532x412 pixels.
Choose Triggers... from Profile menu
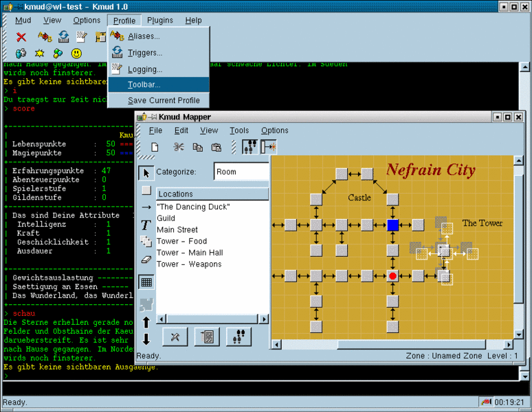point(159,52)
